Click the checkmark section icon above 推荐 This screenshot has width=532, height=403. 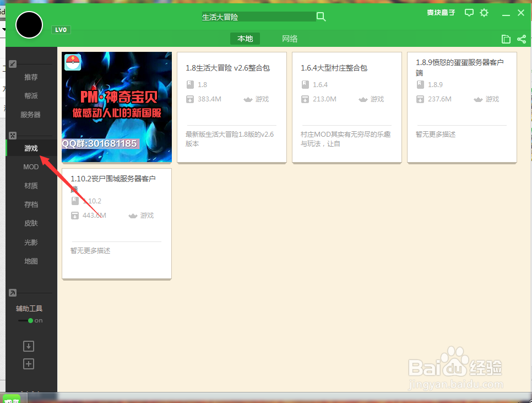(x=13, y=64)
